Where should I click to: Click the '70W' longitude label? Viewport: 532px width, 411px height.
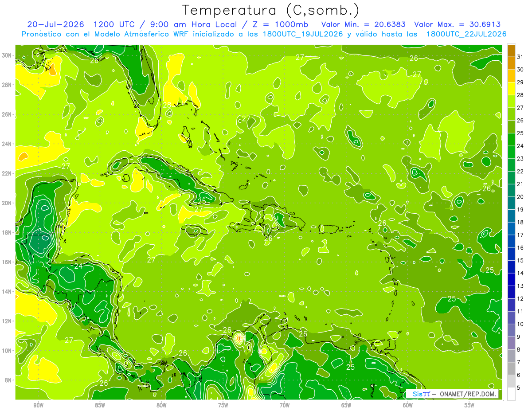coord(285,405)
